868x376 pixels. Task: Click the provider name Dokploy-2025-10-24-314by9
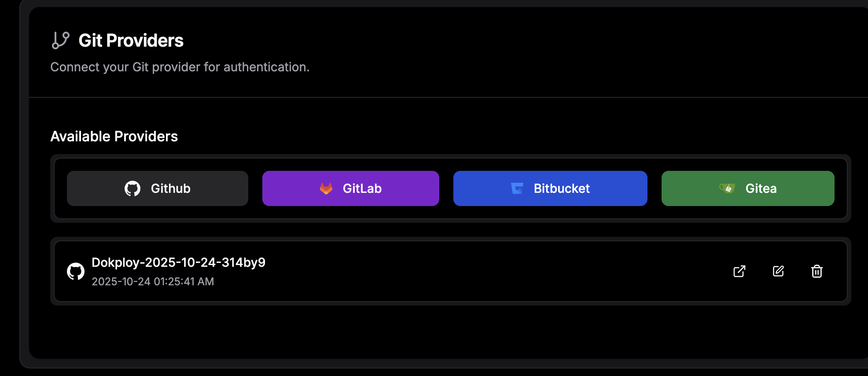(x=179, y=262)
